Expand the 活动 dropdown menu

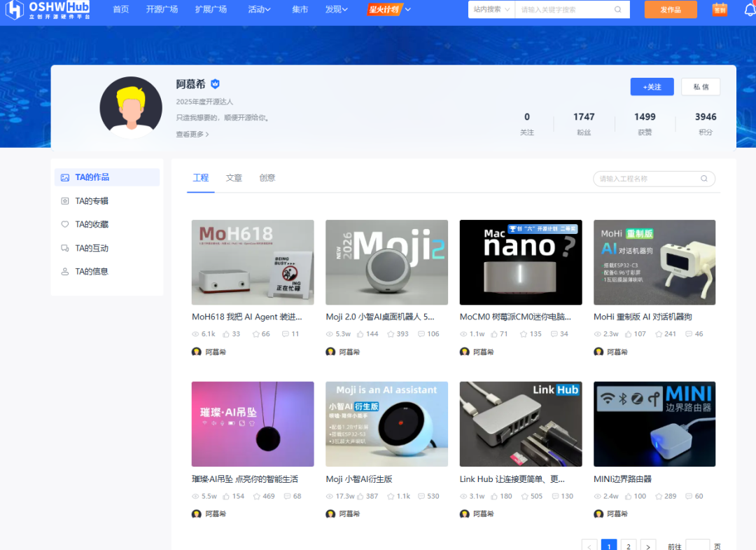[x=260, y=10]
